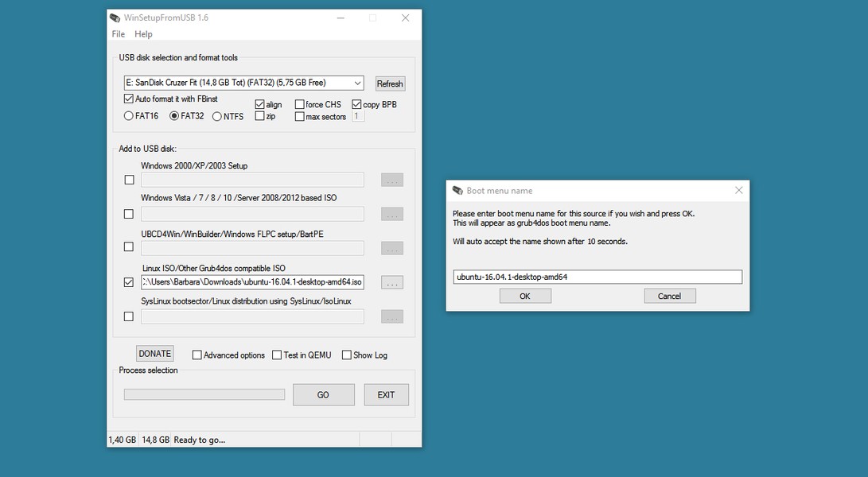Viewport: 868px width, 477px height.
Task: Check the Windows Vista/7/8/10 ISO checkbox
Action: [x=129, y=214]
